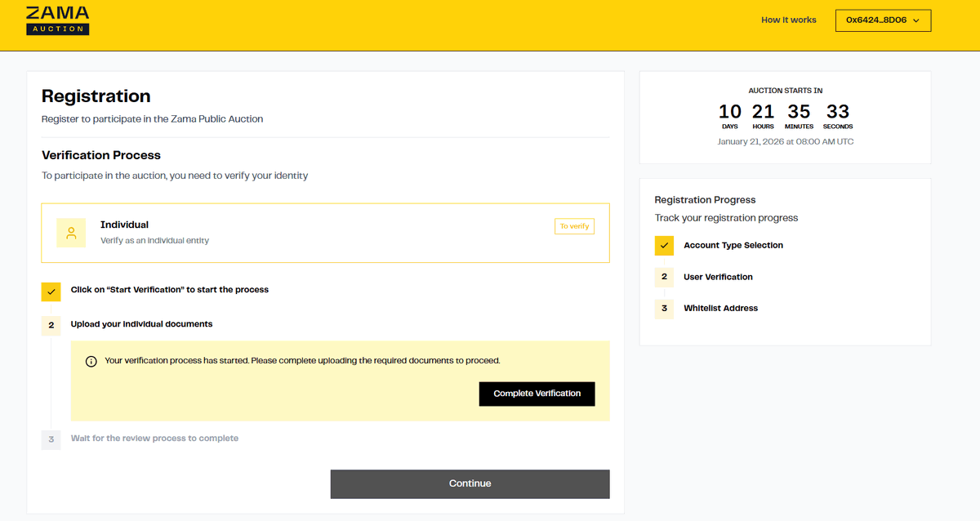
Task: Select Whitelist Address step number 3
Action: coord(664,309)
